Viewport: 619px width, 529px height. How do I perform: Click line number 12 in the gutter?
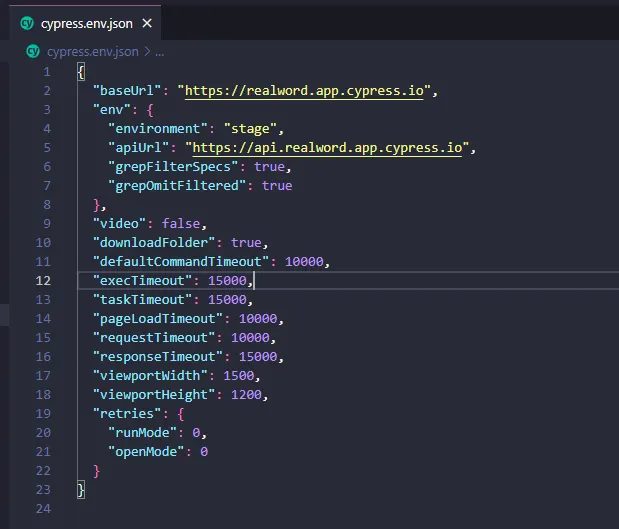[43, 281]
